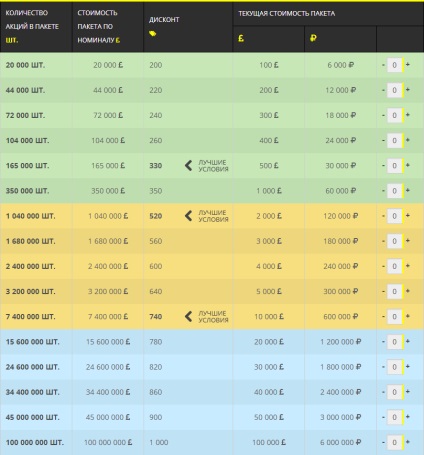
Task: Click the Лучшие условия label at discount 330
Action: [213, 166]
